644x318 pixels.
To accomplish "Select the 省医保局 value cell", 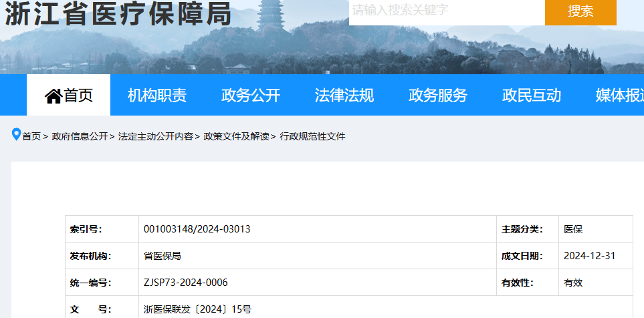I will [318, 256].
